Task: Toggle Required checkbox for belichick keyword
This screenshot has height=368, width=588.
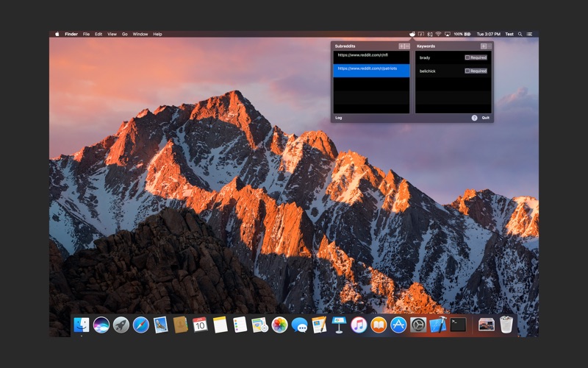Action: (x=467, y=71)
